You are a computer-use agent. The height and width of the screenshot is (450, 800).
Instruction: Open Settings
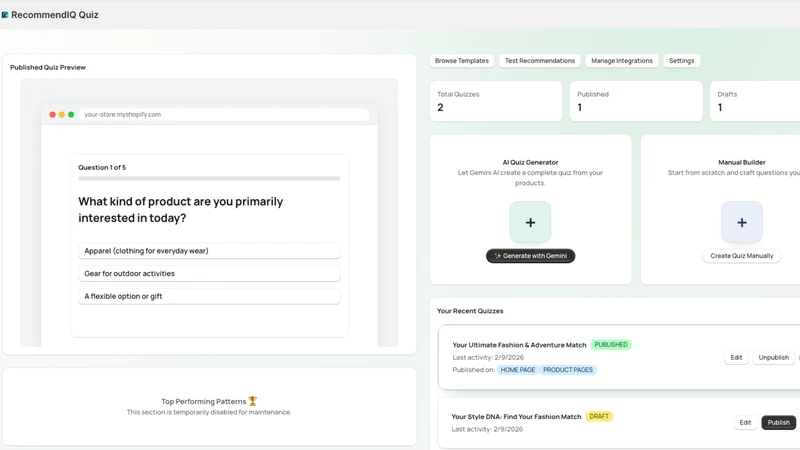[x=682, y=61]
